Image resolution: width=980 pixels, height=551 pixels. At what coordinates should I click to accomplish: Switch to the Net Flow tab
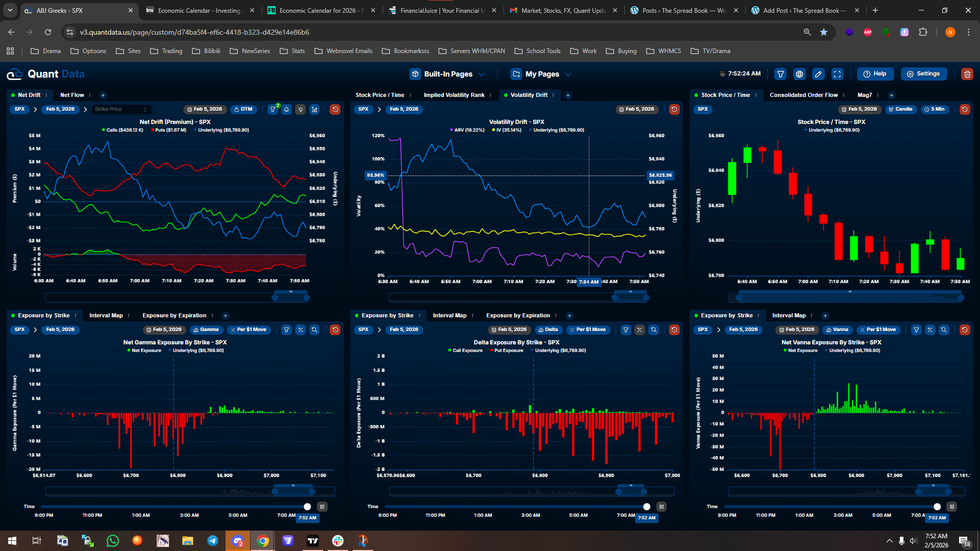72,95
